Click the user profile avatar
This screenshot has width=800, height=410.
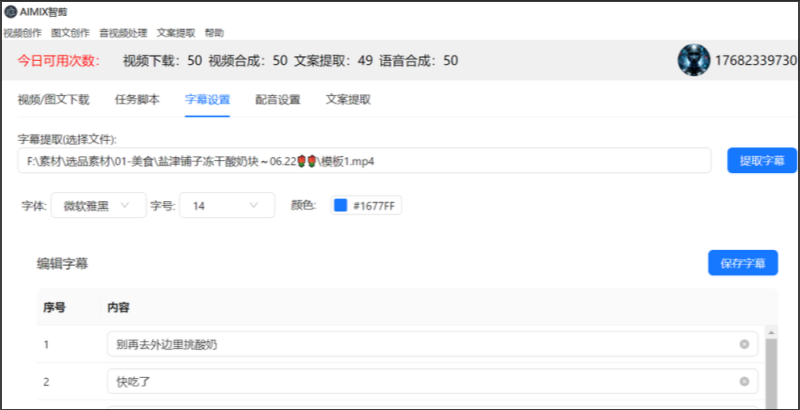[693, 60]
